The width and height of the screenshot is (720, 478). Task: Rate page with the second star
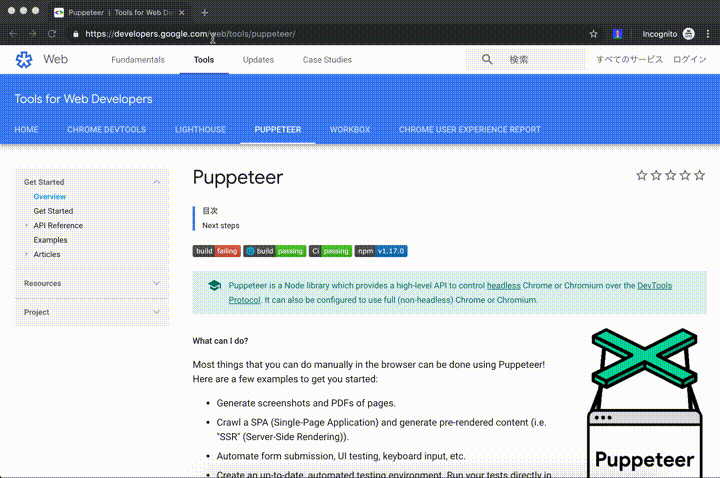click(656, 175)
